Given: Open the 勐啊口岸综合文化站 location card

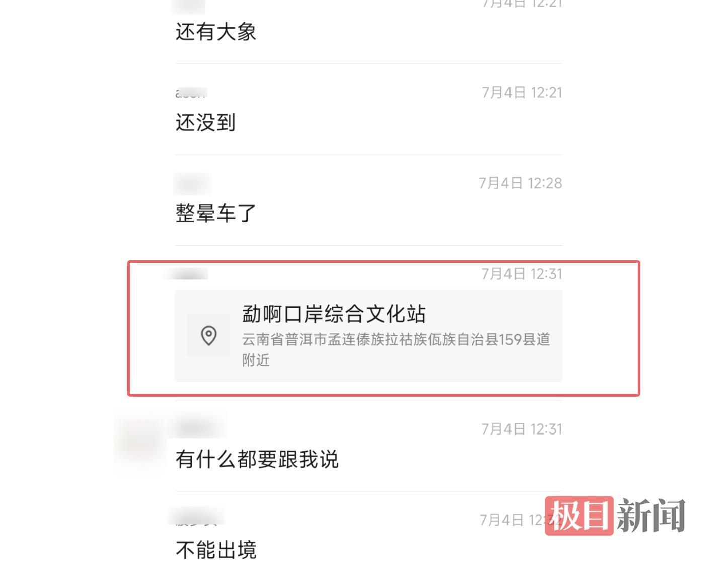Looking at the screenshot, I should (369, 336).
